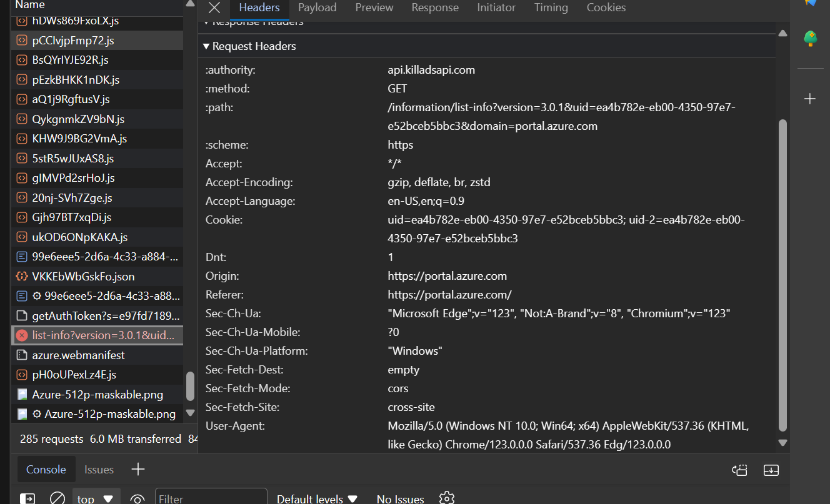The height and width of the screenshot is (504, 830).
Task: Collapse the drawer with the down-arrow panel icon
Action: tap(771, 470)
